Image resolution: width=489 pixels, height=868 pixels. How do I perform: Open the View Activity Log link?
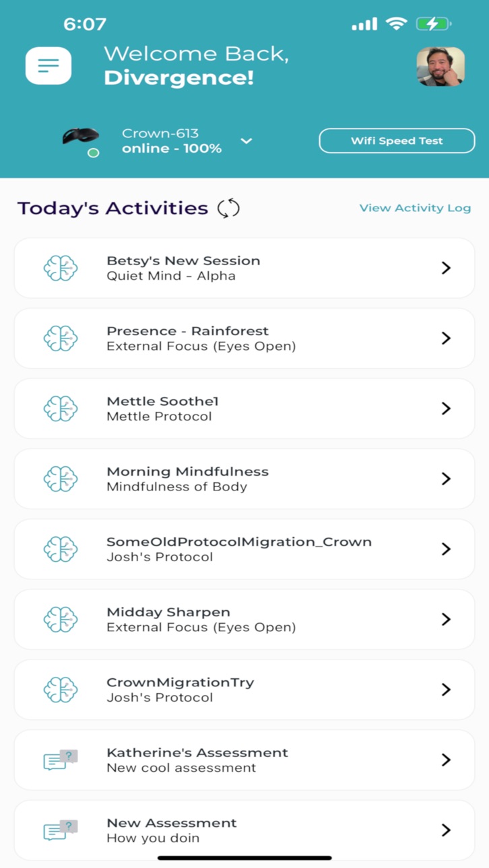coord(415,208)
